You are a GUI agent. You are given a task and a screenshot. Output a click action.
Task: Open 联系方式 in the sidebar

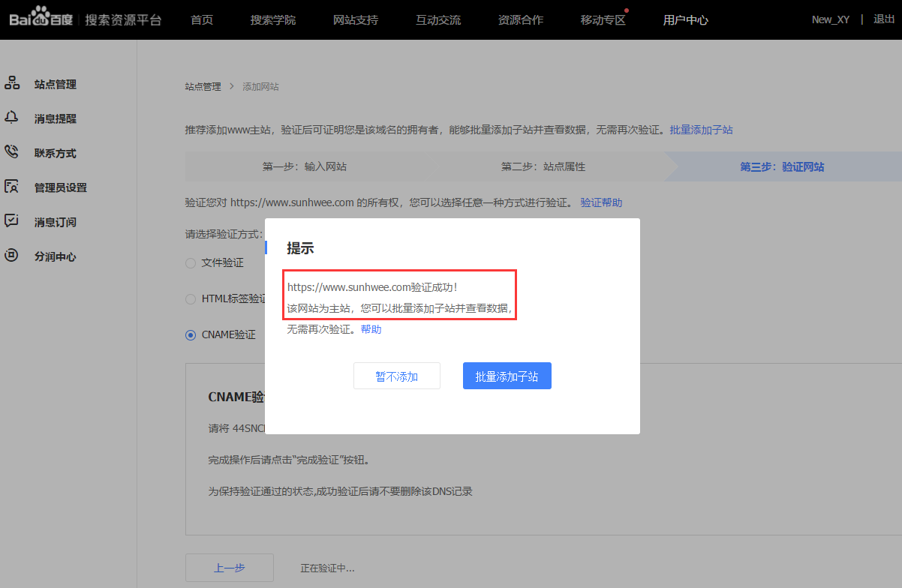click(56, 154)
